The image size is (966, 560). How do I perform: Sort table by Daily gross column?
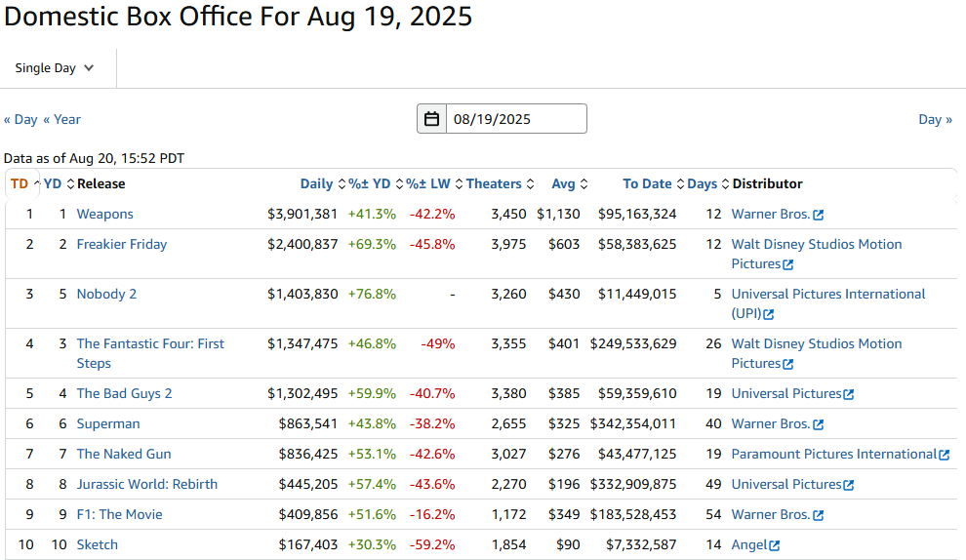coord(323,183)
